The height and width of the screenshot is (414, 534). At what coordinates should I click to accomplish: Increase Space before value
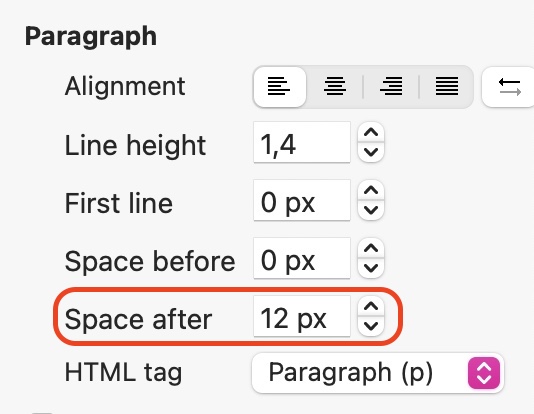click(371, 249)
